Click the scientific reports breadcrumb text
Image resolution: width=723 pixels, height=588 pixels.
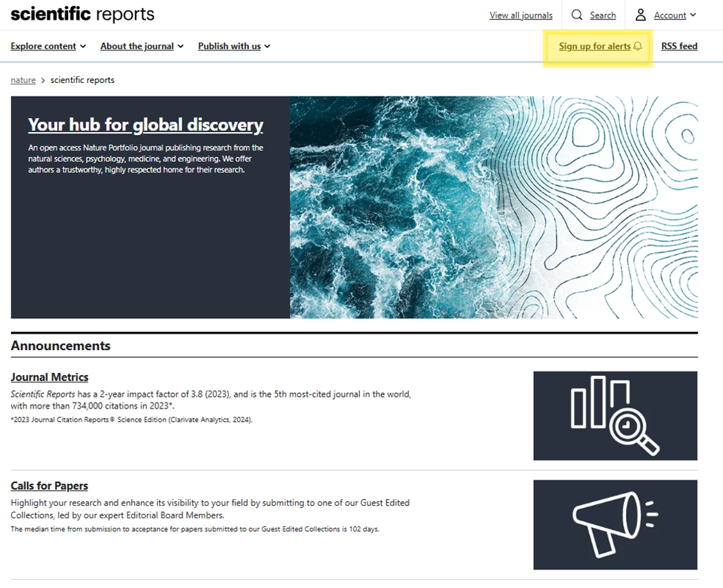coord(82,80)
